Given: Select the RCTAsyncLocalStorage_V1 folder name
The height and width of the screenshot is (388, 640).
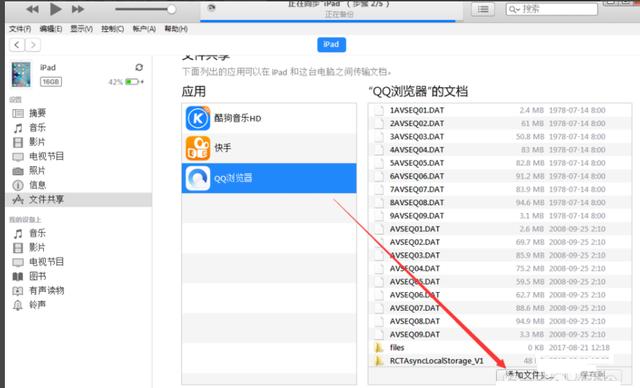Looking at the screenshot, I should tap(436, 361).
